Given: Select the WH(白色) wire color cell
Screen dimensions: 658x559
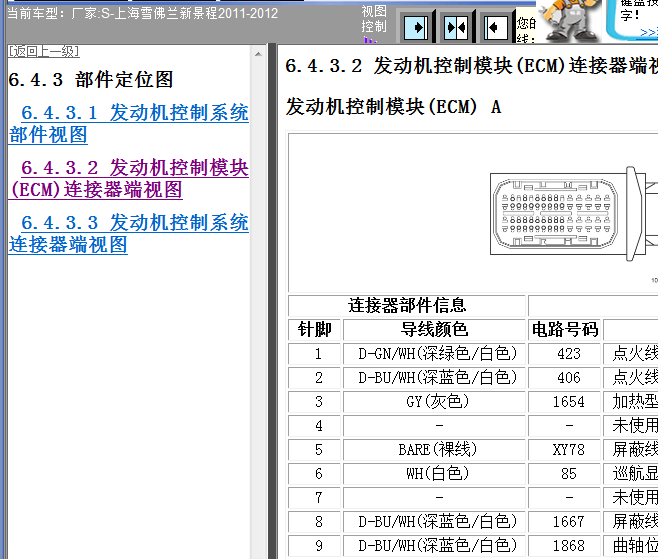Looking at the screenshot, I should [434, 474].
